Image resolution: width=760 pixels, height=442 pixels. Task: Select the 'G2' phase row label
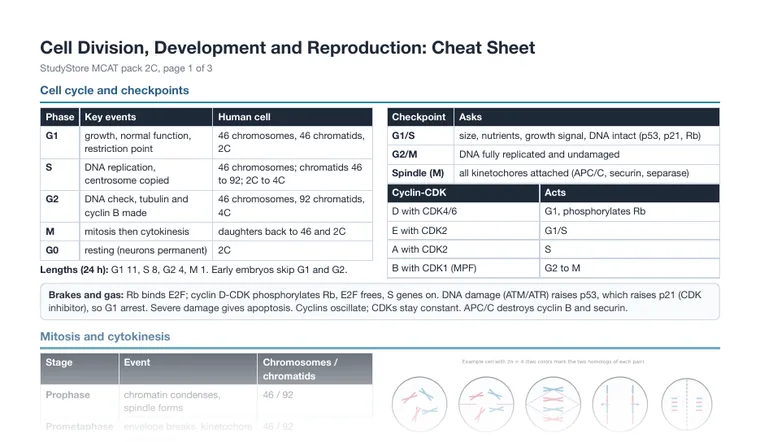(52, 199)
